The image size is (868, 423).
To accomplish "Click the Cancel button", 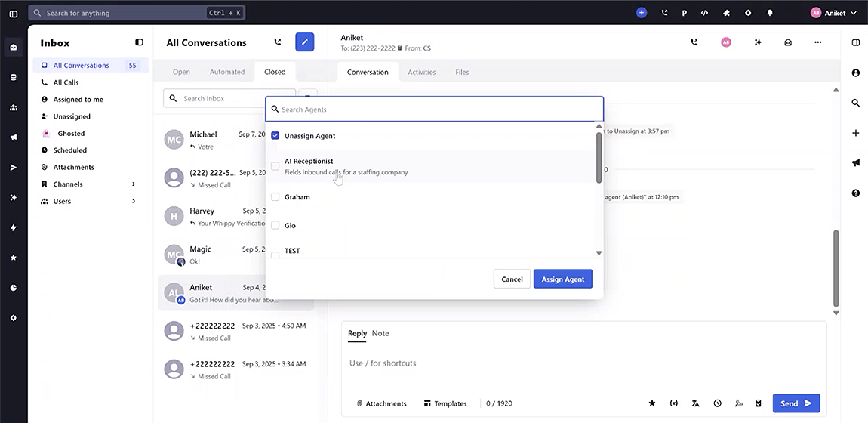I will click(512, 279).
